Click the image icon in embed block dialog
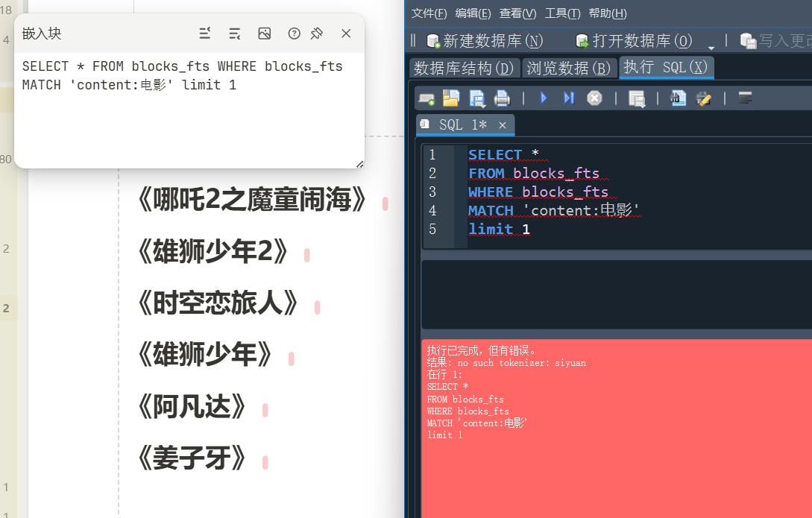This screenshot has height=518, width=812. pos(265,34)
